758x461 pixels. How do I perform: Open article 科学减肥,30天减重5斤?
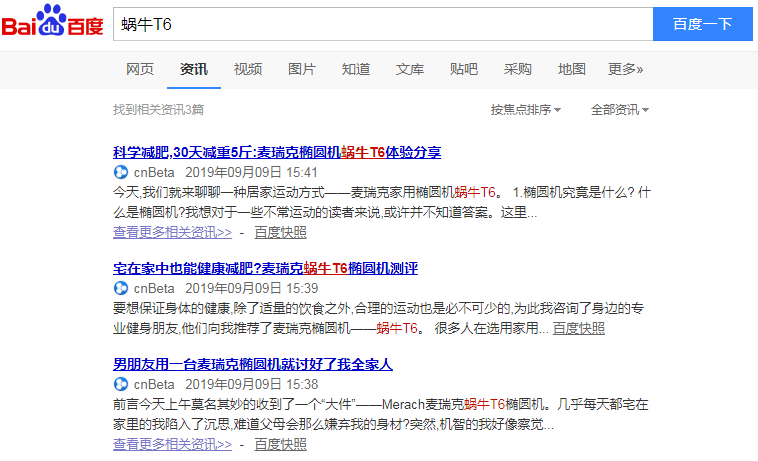[277, 152]
